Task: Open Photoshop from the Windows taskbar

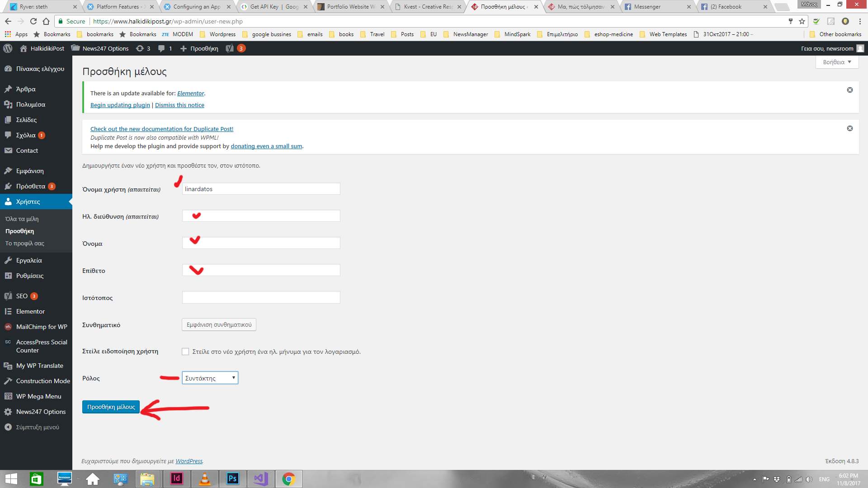Action: (x=232, y=479)
